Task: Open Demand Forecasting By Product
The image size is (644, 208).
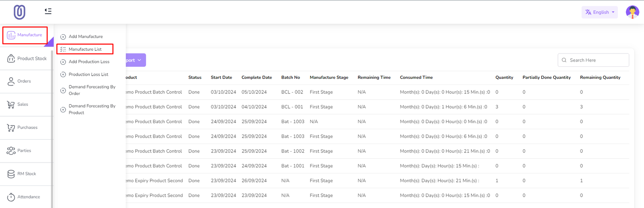Action: click(92, 109)
